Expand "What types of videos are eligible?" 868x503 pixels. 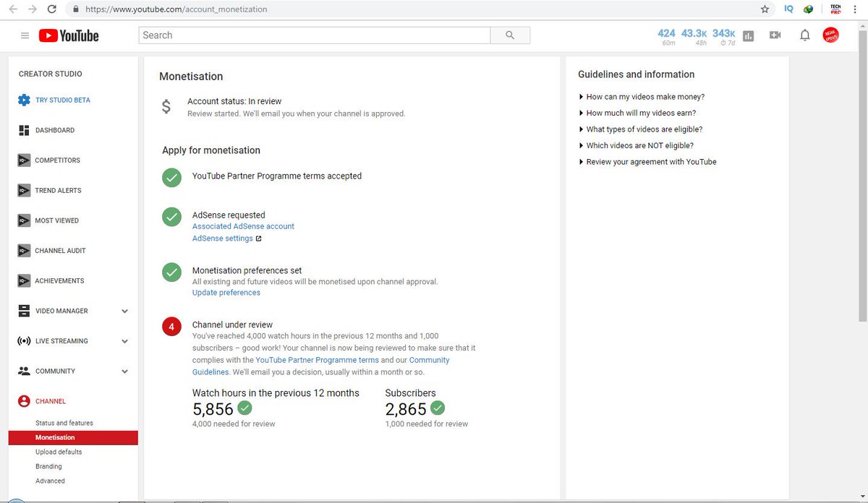click(x=641, y=129)
